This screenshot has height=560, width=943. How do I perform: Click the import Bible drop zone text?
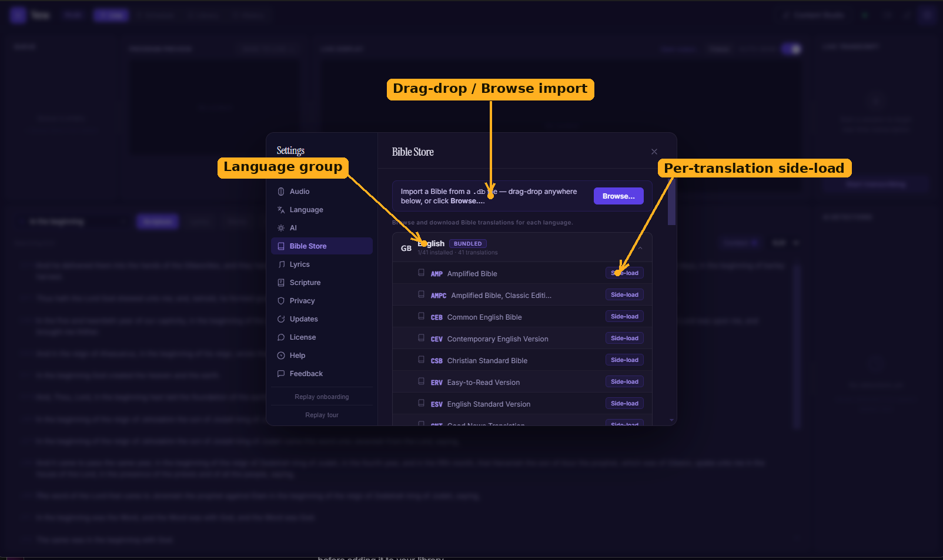[x=489, y=196]
